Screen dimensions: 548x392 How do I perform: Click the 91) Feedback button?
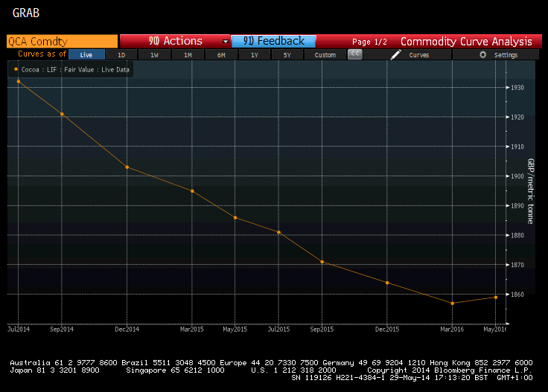274,41
